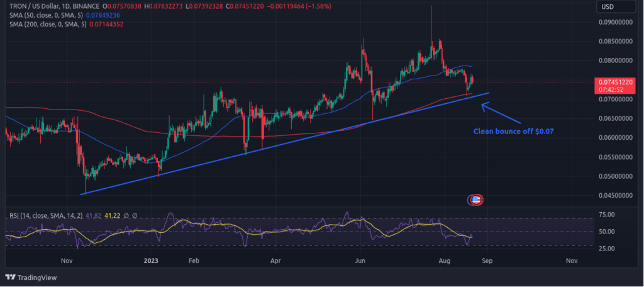Select the SMA 200 indicator legend

tap(45, 24)
